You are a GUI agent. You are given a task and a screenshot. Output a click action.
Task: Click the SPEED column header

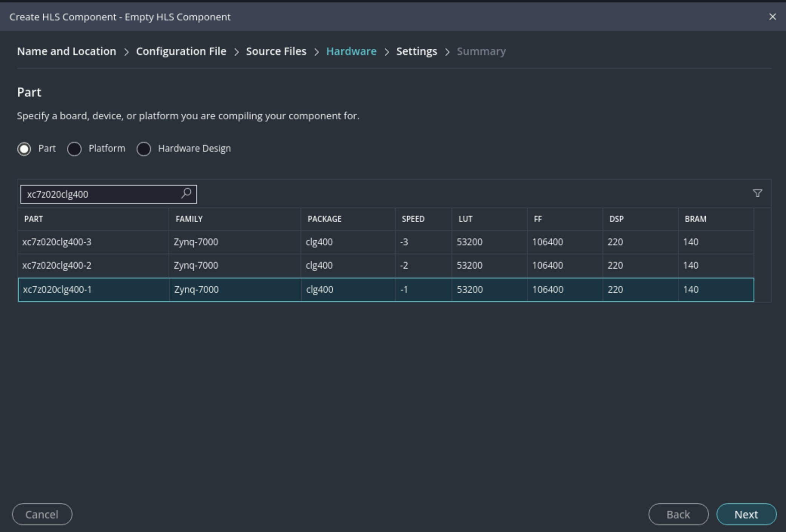pyautogui.click(x=424, y=219)
